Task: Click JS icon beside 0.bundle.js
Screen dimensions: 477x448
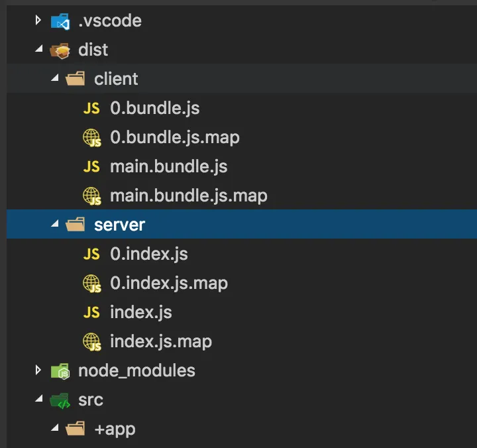Action: click(x=91, y=109)
